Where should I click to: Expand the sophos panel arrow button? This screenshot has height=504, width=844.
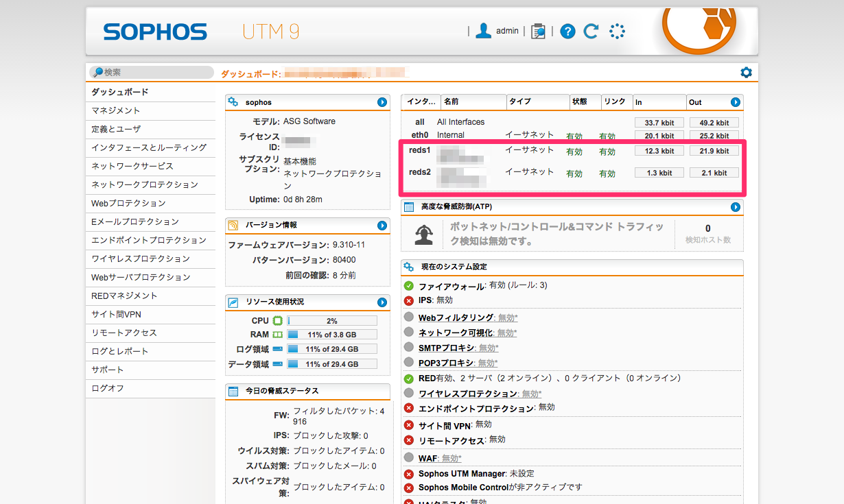pos(382,102)
